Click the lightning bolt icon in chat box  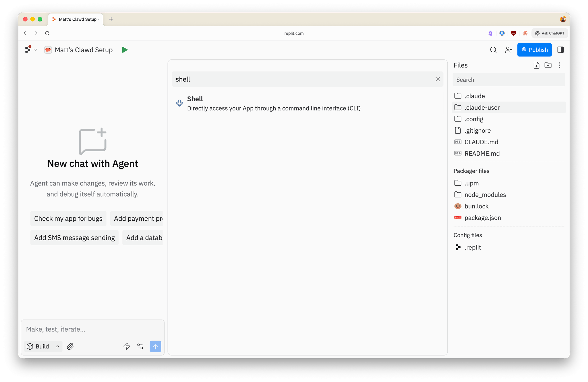pos(127,346)
